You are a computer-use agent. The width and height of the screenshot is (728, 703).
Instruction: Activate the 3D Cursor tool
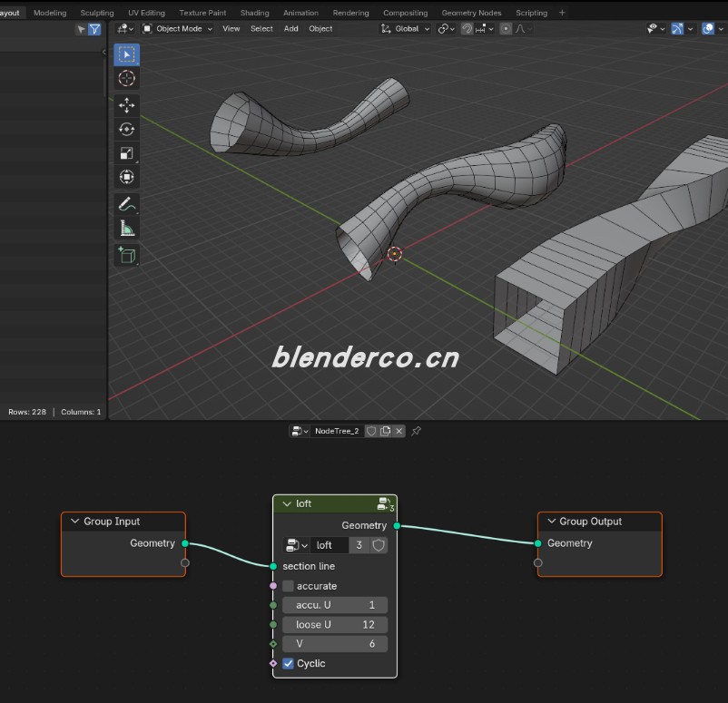point(126,78)
